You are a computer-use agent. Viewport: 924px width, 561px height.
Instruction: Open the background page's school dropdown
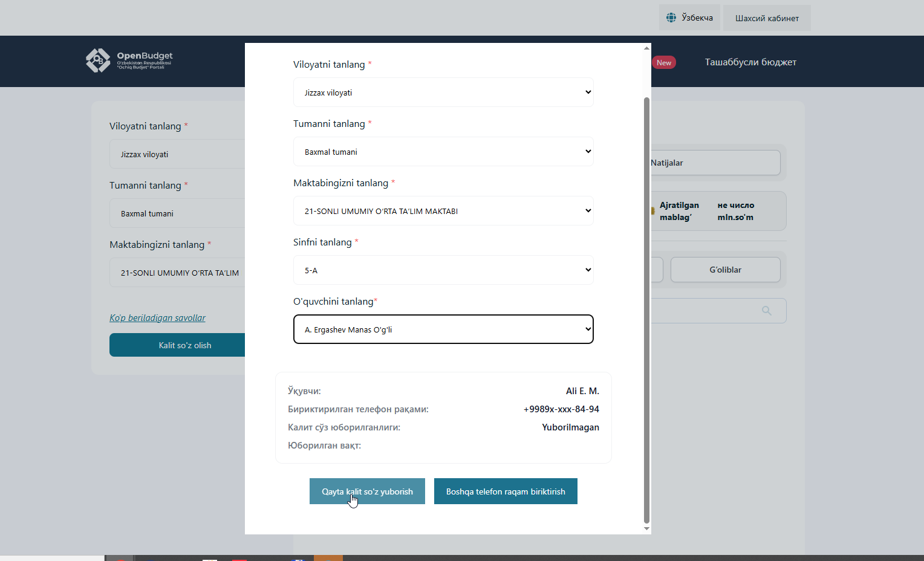click(x=177, y=273)
